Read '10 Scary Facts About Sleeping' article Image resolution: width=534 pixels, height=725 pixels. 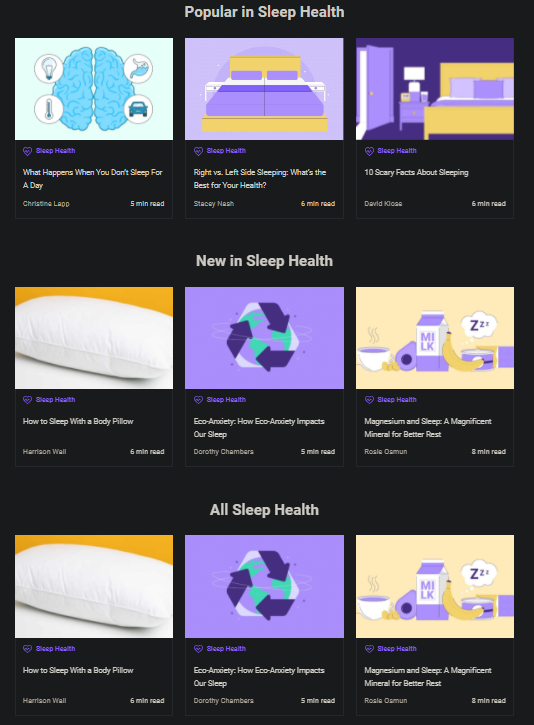[x=416, y=172]
